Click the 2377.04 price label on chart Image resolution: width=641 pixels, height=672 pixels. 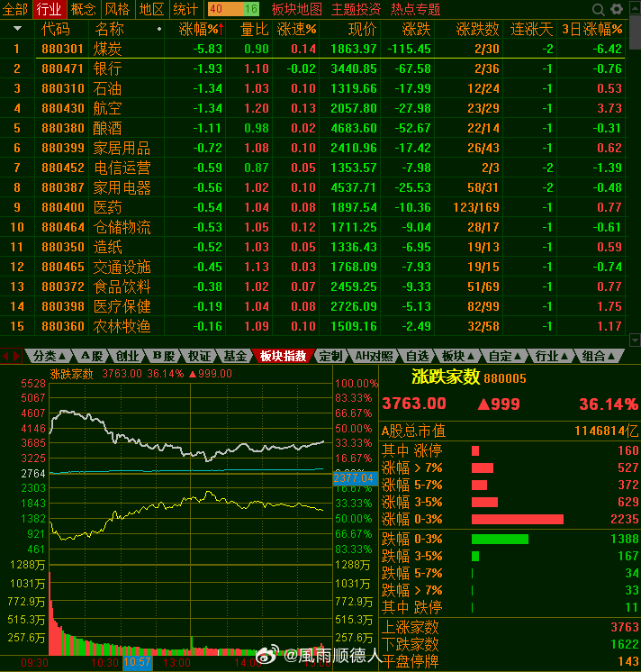354,478
